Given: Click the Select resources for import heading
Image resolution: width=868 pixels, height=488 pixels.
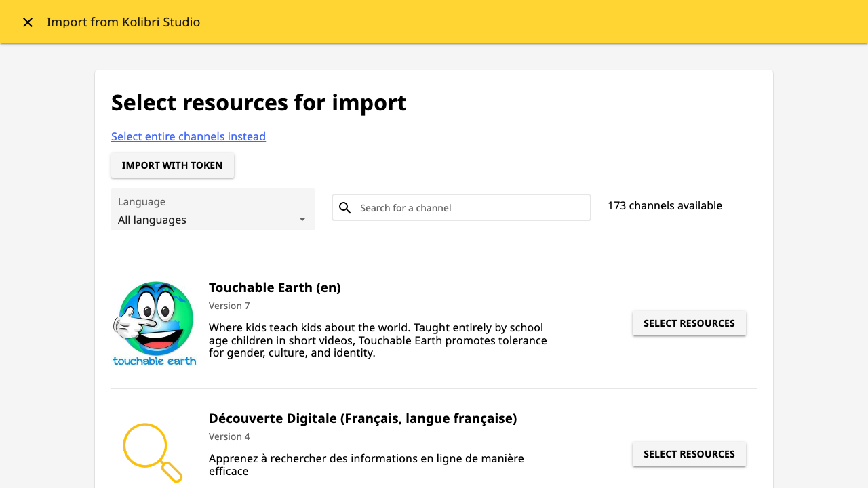Looking at the screenshot, I should click(259, 102).
